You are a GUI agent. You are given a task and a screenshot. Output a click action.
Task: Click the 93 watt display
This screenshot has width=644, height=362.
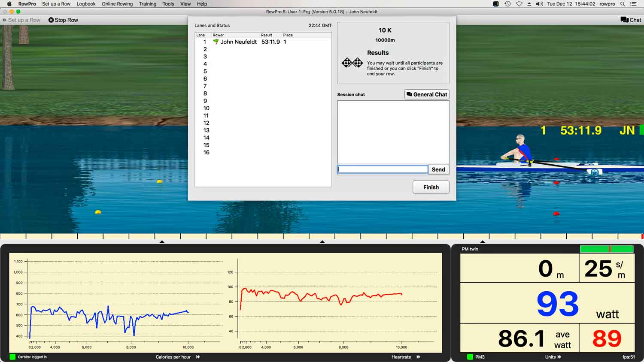point(547,303)
